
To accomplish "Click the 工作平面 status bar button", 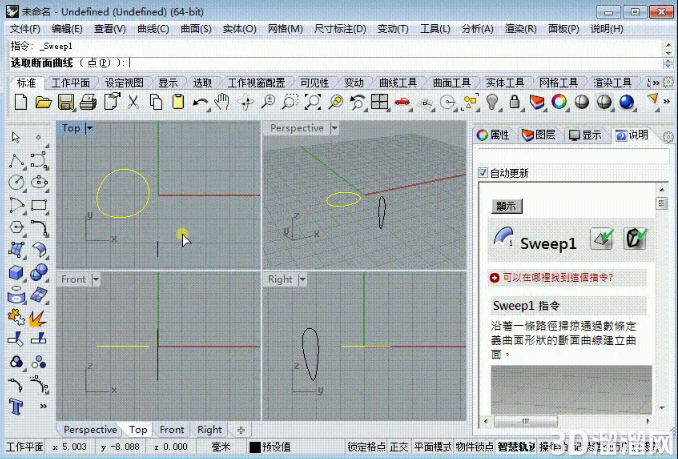I will point(25,446).
